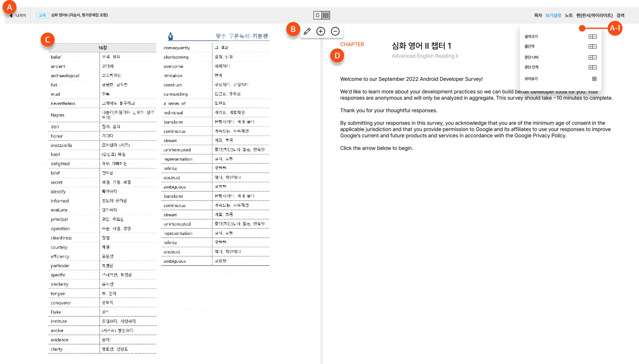Click the 나가기 back arrow

(11, 15)
